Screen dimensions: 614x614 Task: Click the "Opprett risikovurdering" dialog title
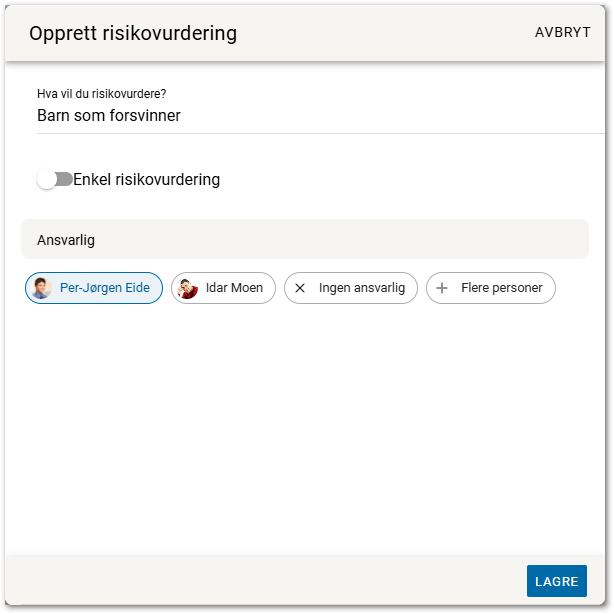133,33
